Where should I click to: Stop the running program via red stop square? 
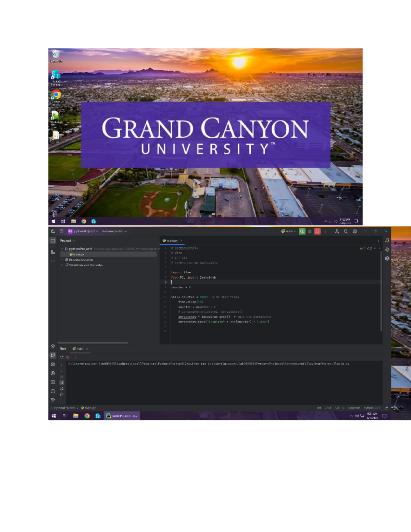coord(317,231)
